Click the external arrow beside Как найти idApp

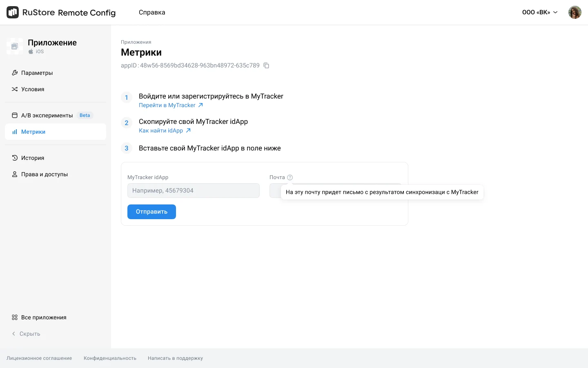click(x=188, y=130)
